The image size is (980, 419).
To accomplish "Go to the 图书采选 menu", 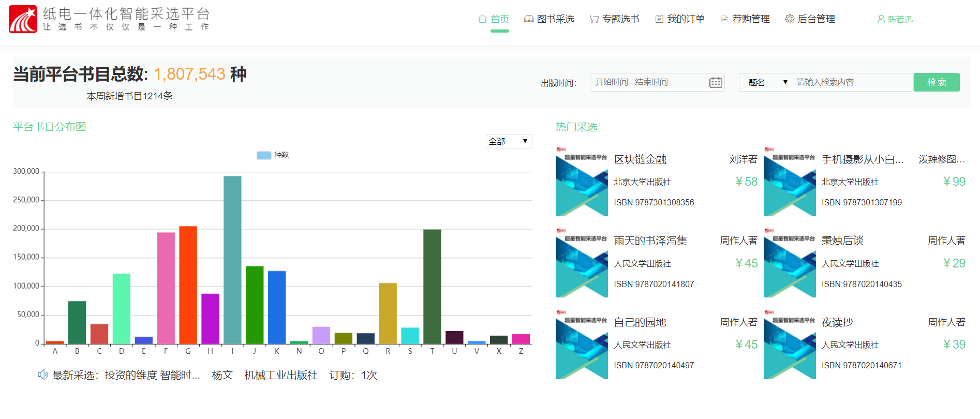I will pyautogui.click(x=555, y=19).
